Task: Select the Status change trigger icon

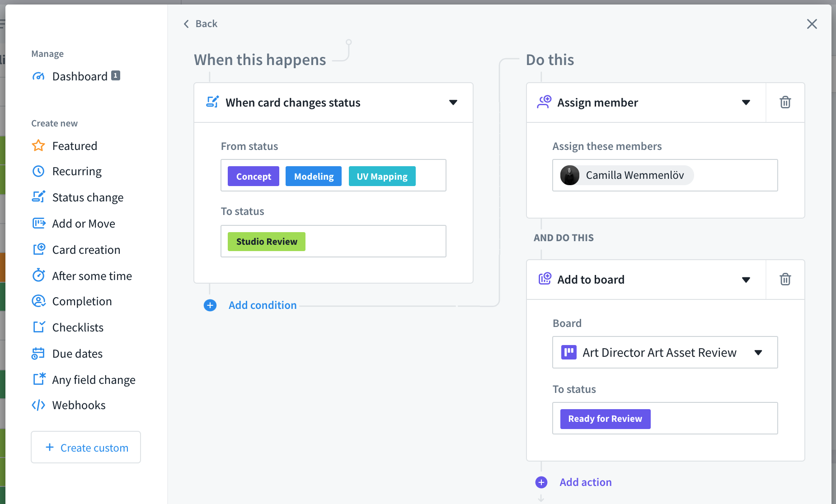Action: [39, 197]
